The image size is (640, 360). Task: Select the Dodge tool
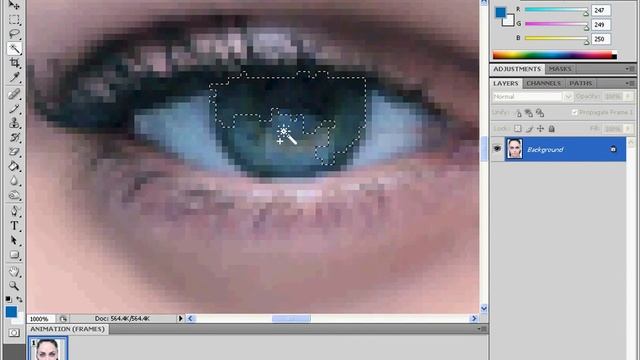coord(14,195)
